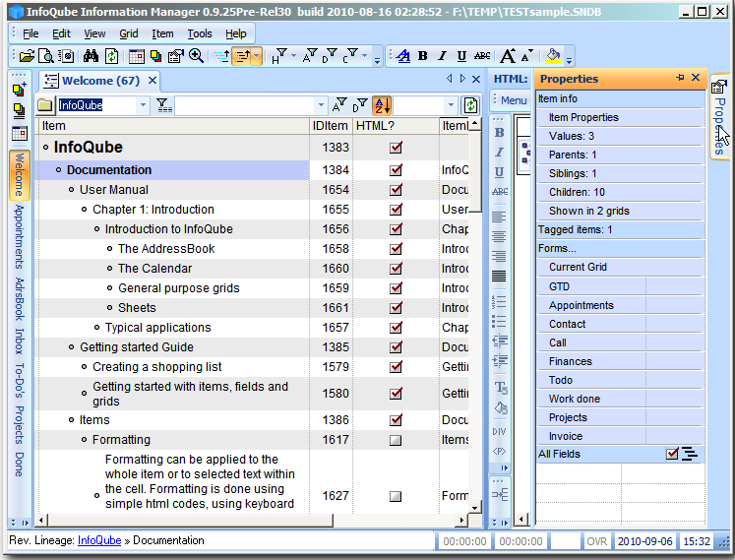Select the Chapter 1: Introduction item
735x560 pixels.
(x=153, y=210)
